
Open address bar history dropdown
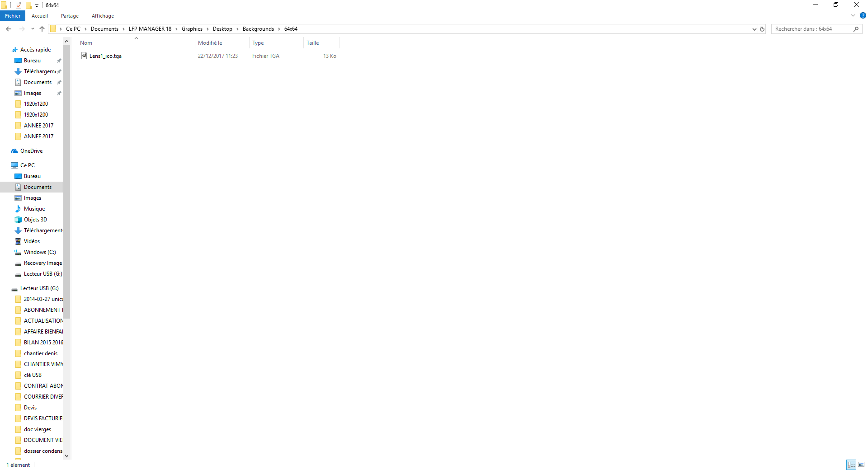(x=754, y=29)
